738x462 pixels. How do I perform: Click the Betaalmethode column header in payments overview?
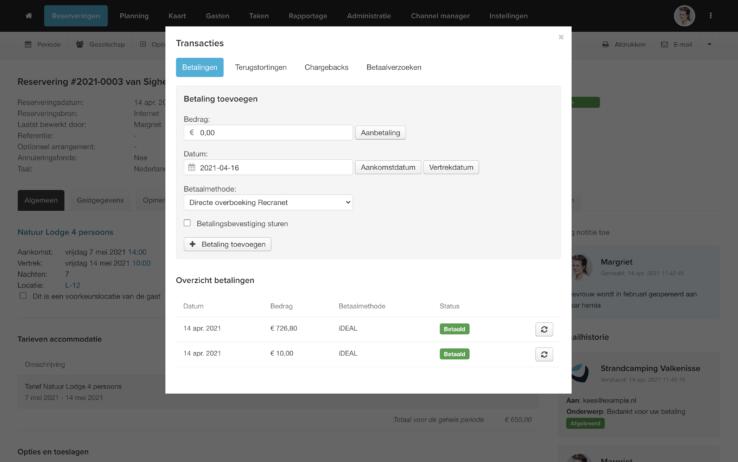click(x=362, y=306)
